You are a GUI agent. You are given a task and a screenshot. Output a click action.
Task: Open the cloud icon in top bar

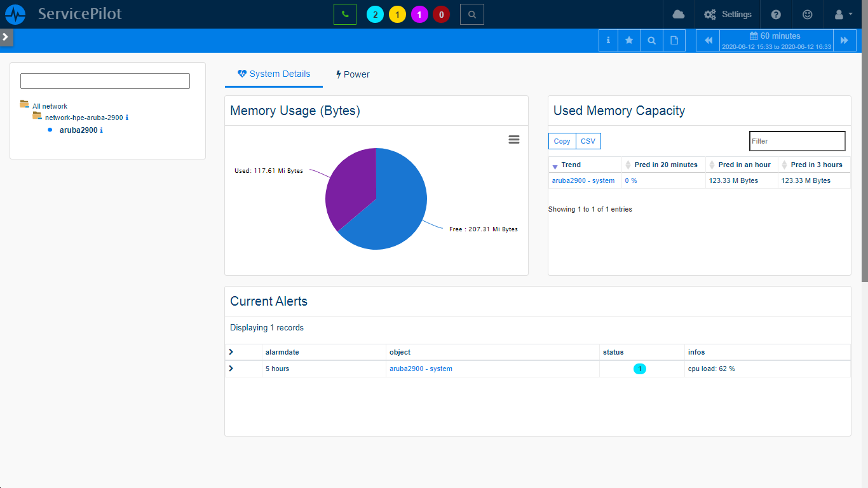coord(679,15)
